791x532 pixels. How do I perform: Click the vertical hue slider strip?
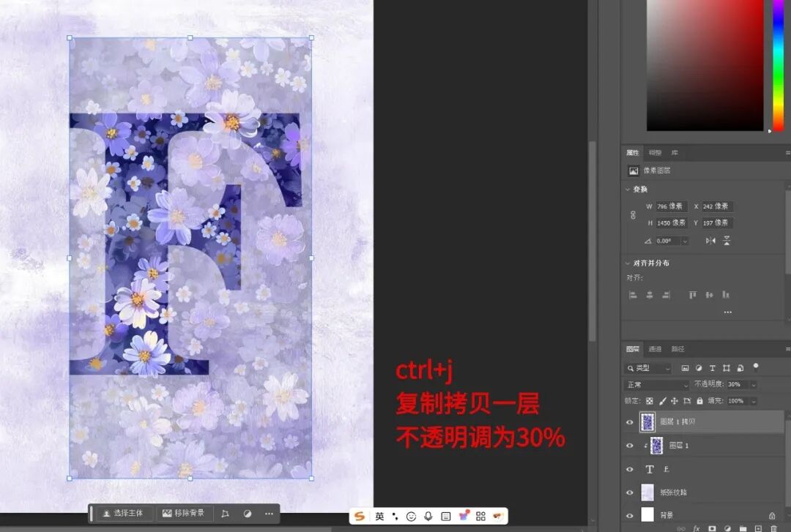(778, 66)
